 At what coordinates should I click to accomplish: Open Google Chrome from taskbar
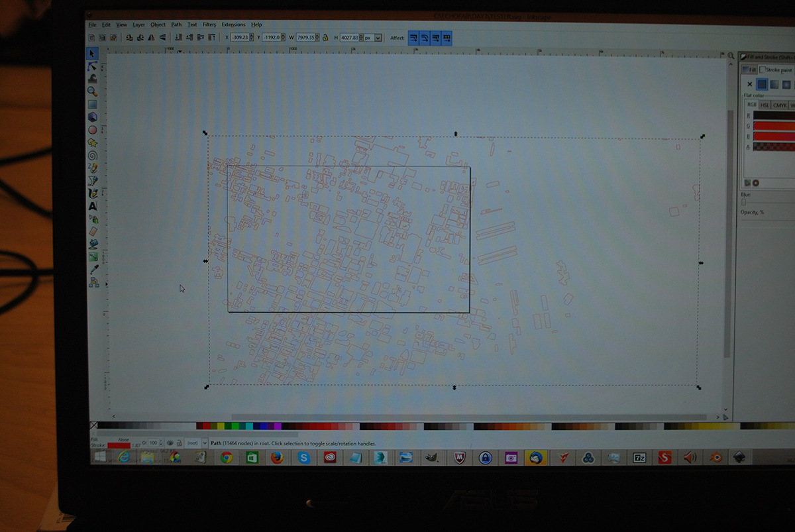pyautogui.click(x=227, y=457)
